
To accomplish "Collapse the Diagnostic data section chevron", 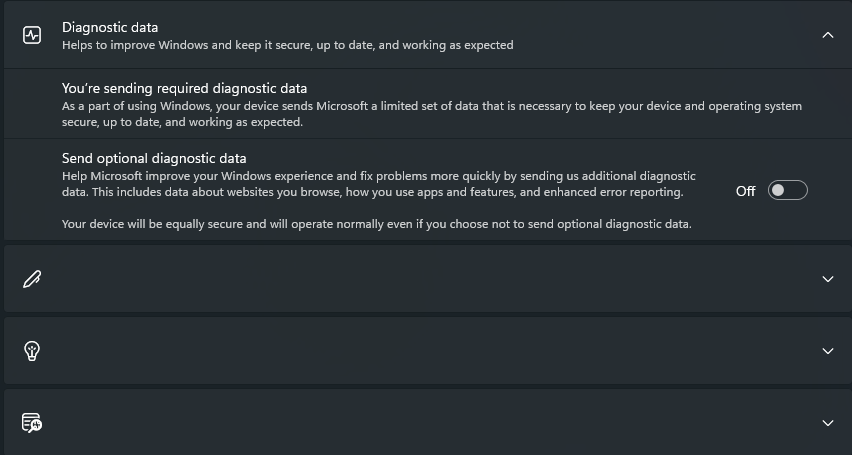I will (x=828, y=35).
